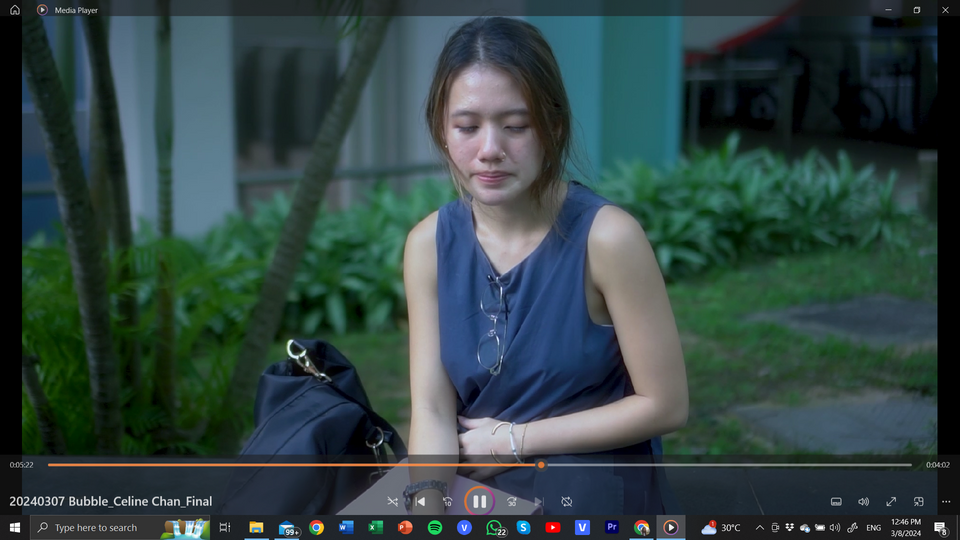Open File Explorer from taskbar
The image size is (960, 540).
point(257,527)
